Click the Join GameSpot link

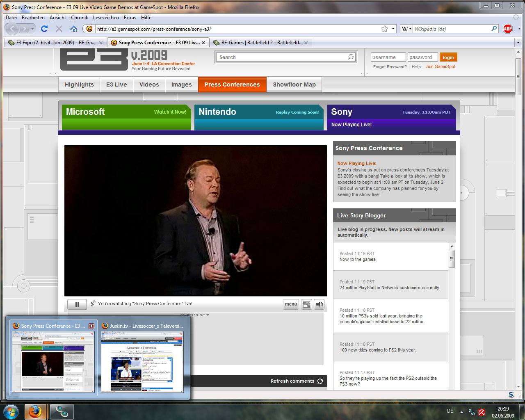pos(440,66)
